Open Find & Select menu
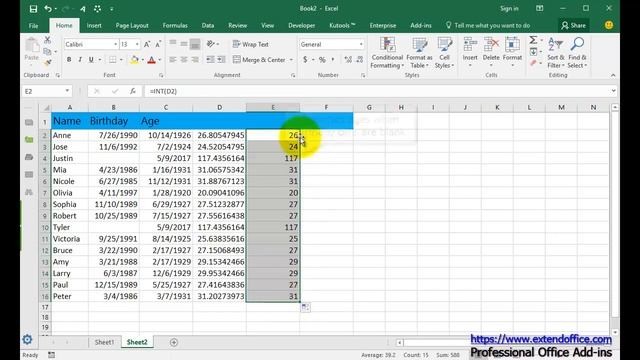This screenshot has width=640, height=360. point(577,53)
